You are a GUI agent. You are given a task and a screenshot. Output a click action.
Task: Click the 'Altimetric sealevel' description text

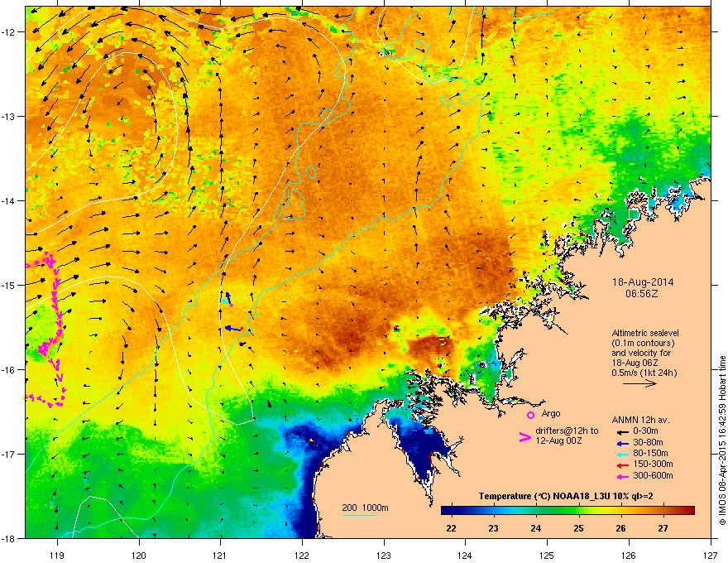pos(645,333)
